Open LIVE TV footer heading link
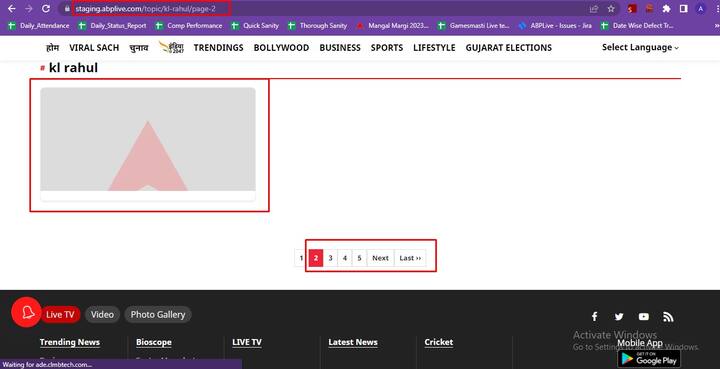The width and height of the screenshot is (720, 369). pos(247,342)
